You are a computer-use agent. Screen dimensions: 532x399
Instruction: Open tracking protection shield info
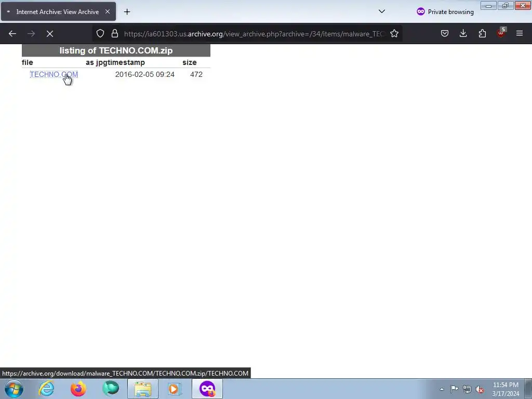pyautogui.click(x=100, y=34)
